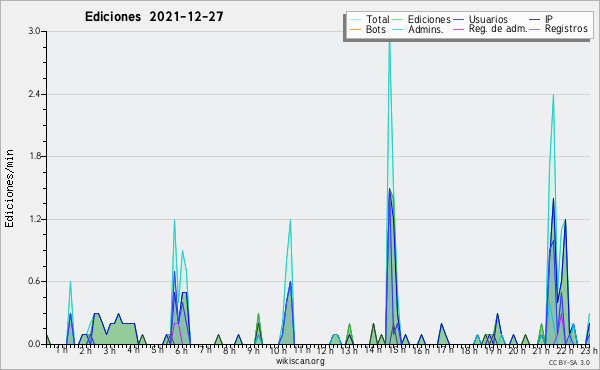Click the '1 h' x-axis label
Screen dimensions: 600x370
tap(62, 350)
